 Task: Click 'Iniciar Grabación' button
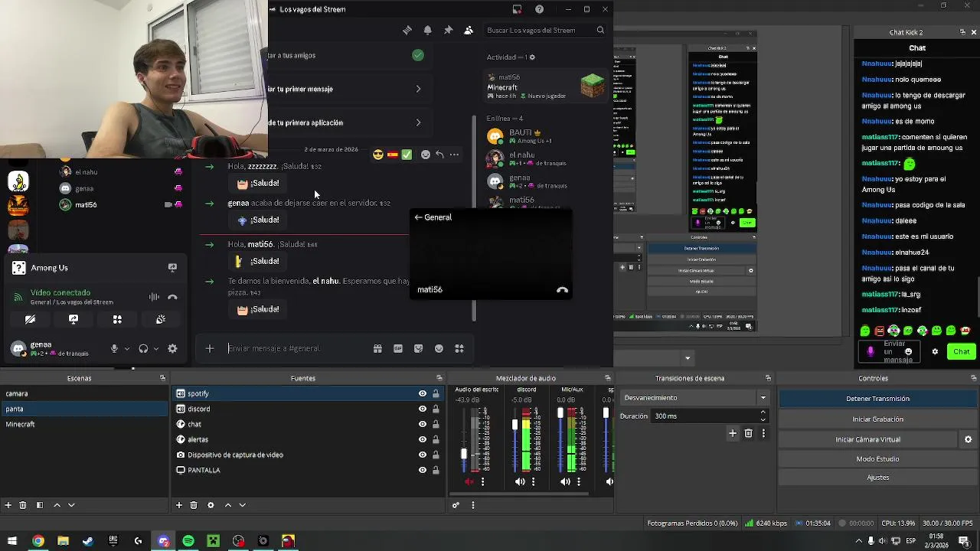click(x=877, y=419)
